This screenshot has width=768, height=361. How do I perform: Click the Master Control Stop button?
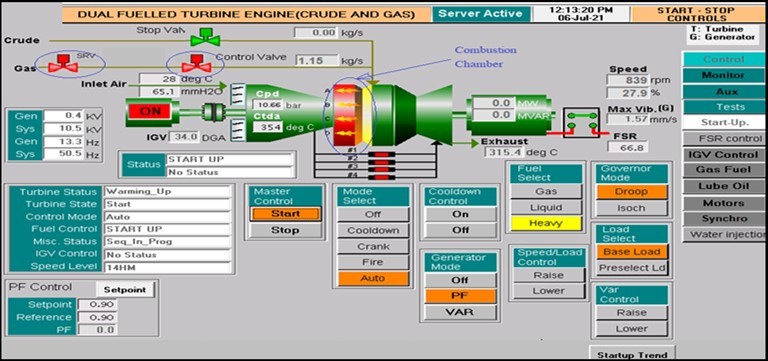(x=285, y=230)
